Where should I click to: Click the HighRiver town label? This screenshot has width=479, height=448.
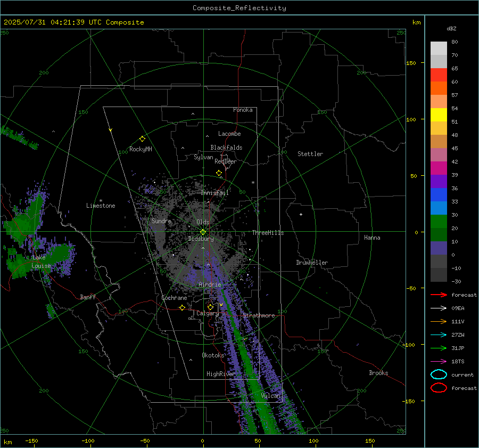click(x=220, y=374)
